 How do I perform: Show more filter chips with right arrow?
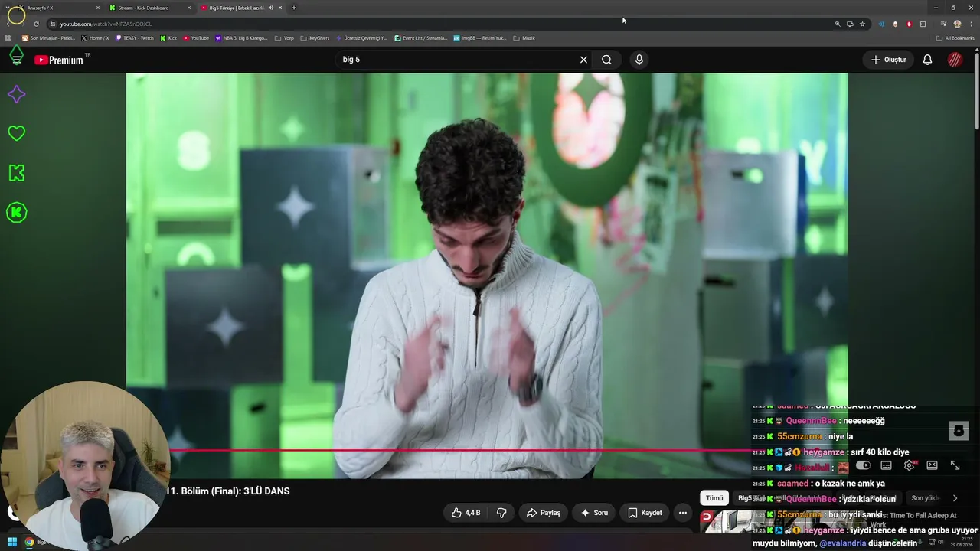(955, 498)
